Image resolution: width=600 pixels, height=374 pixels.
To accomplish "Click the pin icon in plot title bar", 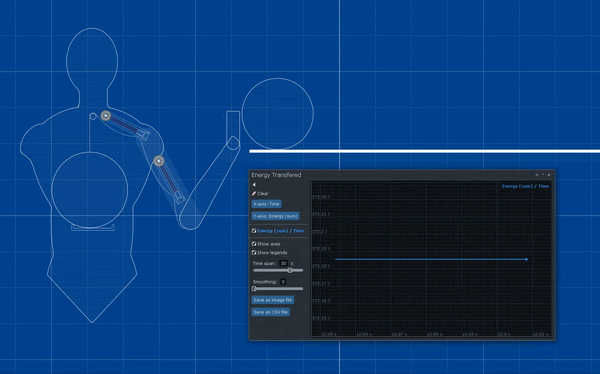I will [x=536, y=175].
